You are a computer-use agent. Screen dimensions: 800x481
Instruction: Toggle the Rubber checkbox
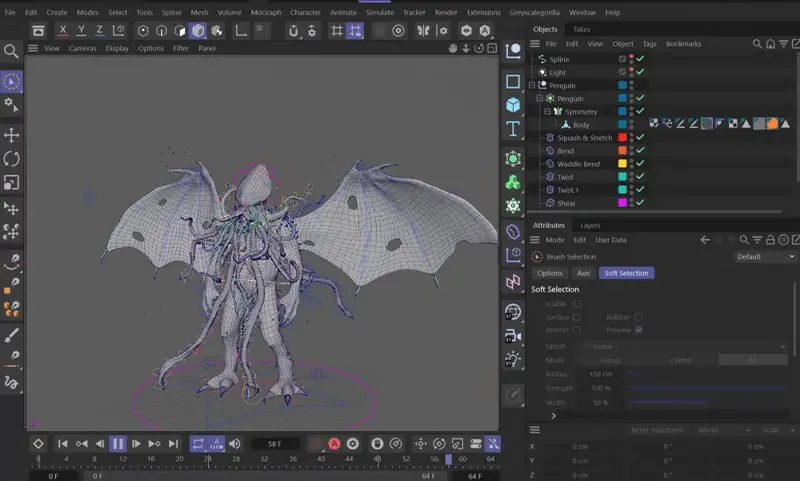coord(638,317)
